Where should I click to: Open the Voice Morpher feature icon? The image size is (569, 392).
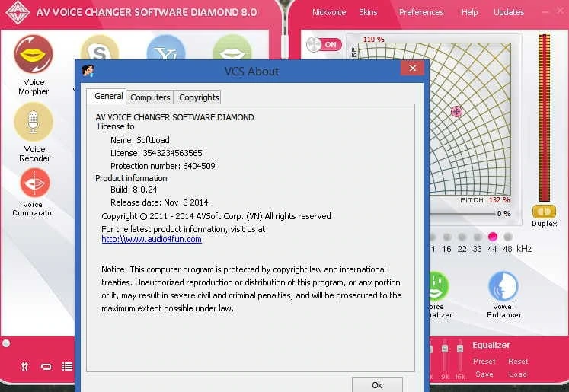tap(34, 54)
